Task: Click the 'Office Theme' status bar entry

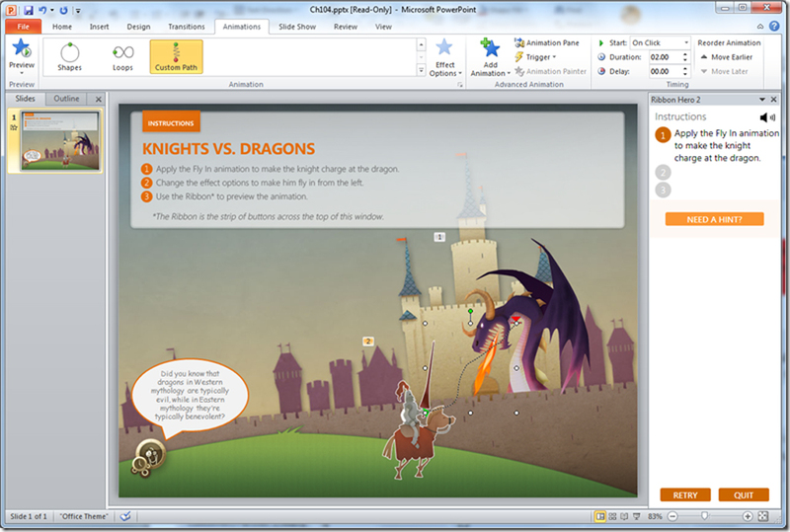Action: [84, 516]
